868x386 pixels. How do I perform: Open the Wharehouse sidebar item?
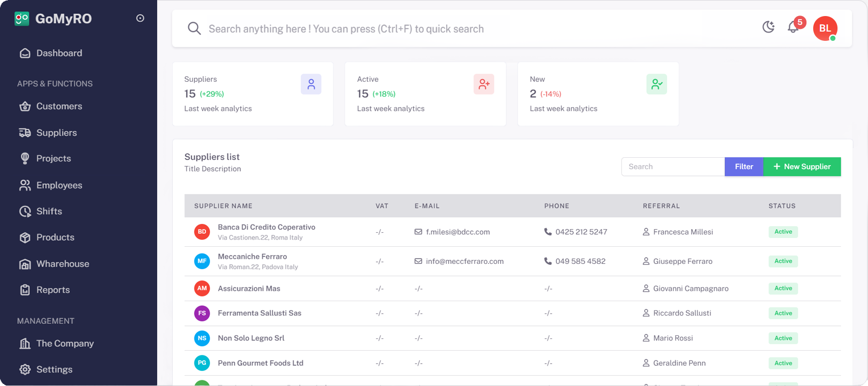coord(63,264)
